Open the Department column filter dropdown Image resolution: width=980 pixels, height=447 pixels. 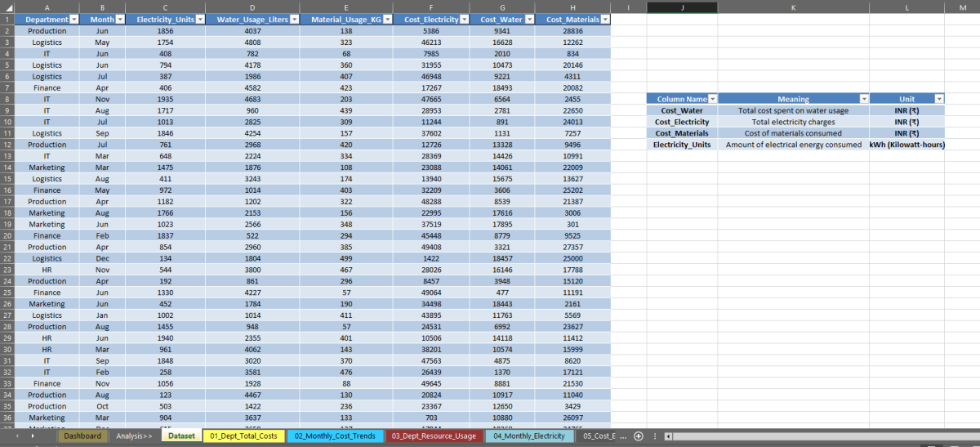tap(74, 19)
